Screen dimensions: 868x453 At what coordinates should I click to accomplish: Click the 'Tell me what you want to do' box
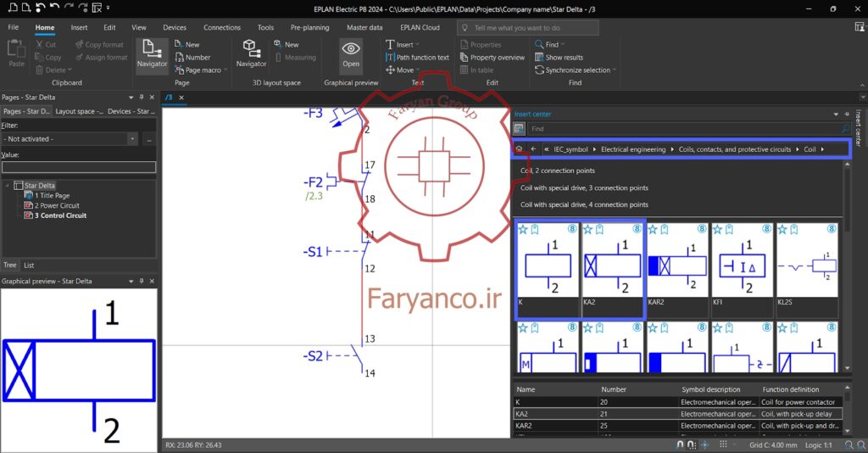[527, 28]
